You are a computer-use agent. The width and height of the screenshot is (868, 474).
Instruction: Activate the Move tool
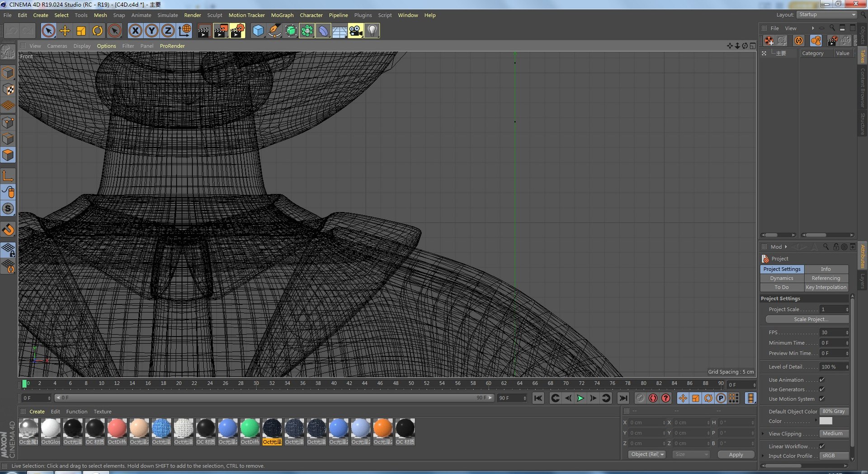tap(65, 31)
